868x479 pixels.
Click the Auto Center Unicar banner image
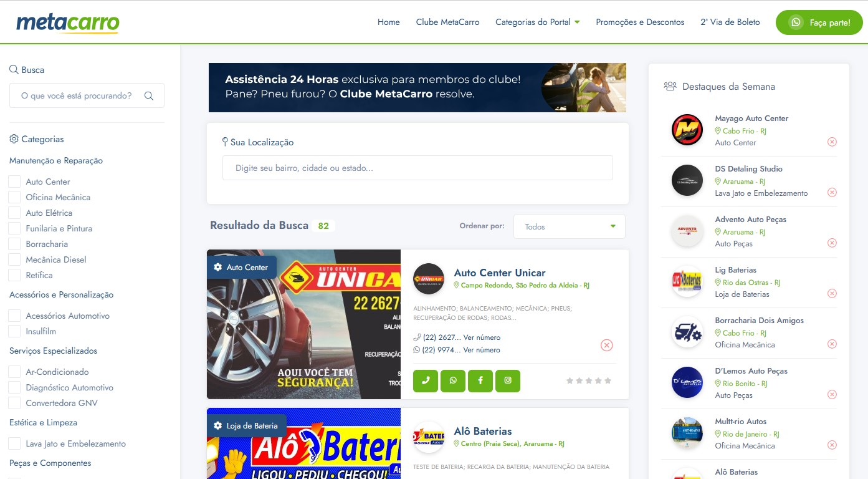pyautogui.click(x=303, y=324)
